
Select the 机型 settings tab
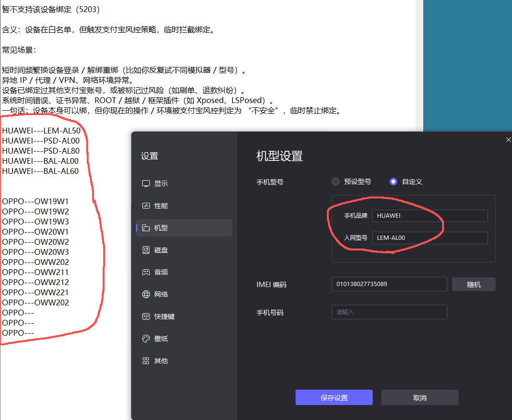(x=184, y=228)
